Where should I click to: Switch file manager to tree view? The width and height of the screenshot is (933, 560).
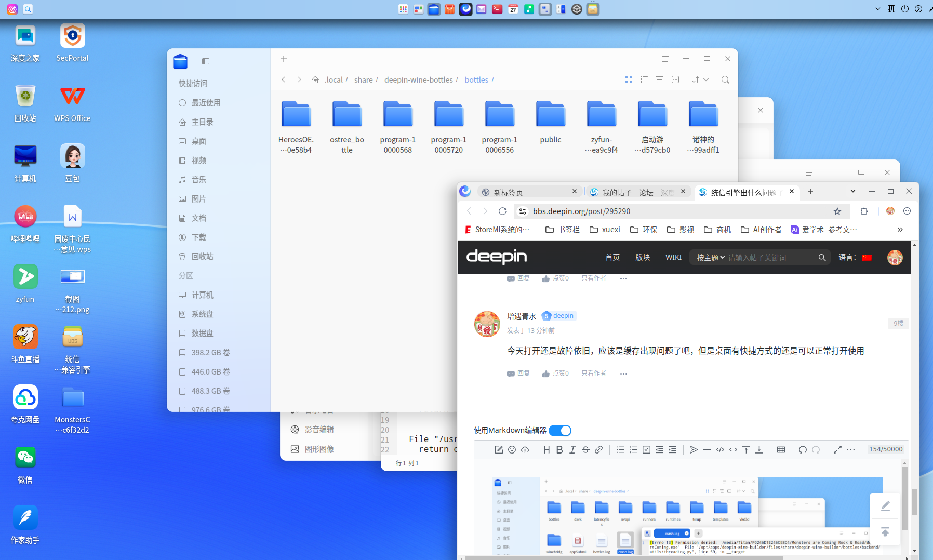click(x=660, y=79)
